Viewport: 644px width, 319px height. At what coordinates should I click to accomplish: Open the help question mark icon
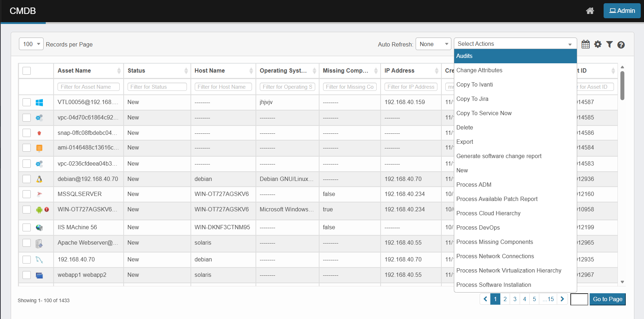click(x=621, y=45)
